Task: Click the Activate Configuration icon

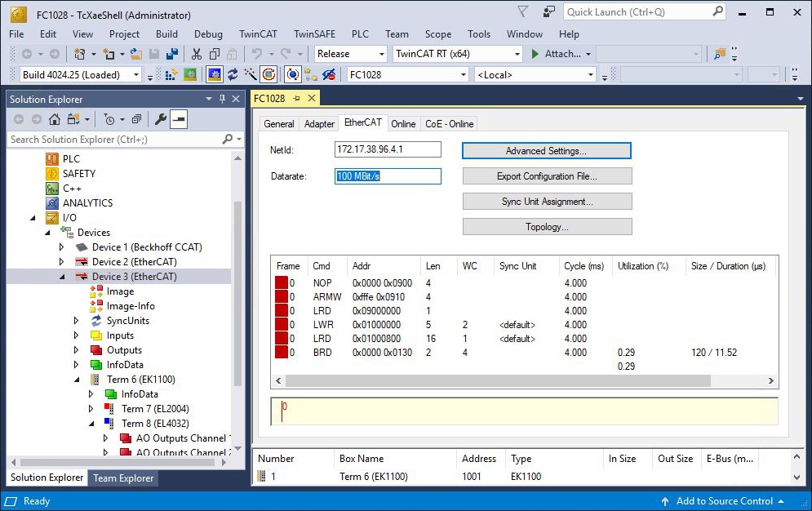Action: tap(171, 75)
